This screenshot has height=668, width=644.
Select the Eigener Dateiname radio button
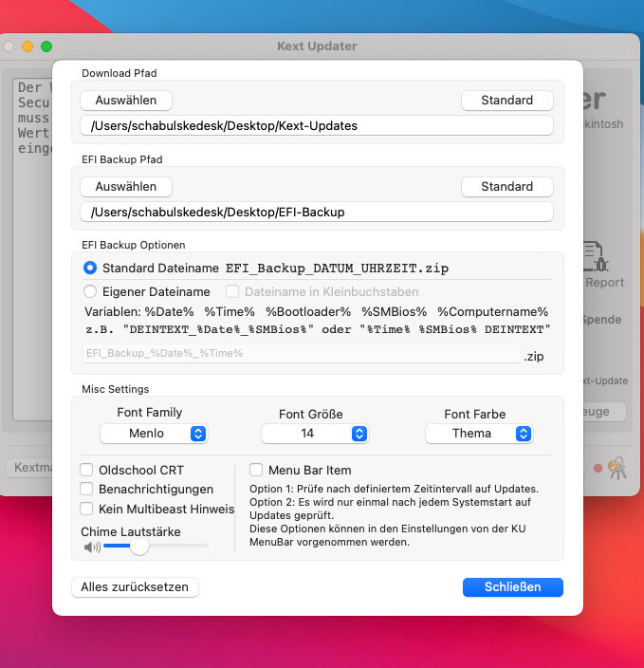(x=90, y=292)
